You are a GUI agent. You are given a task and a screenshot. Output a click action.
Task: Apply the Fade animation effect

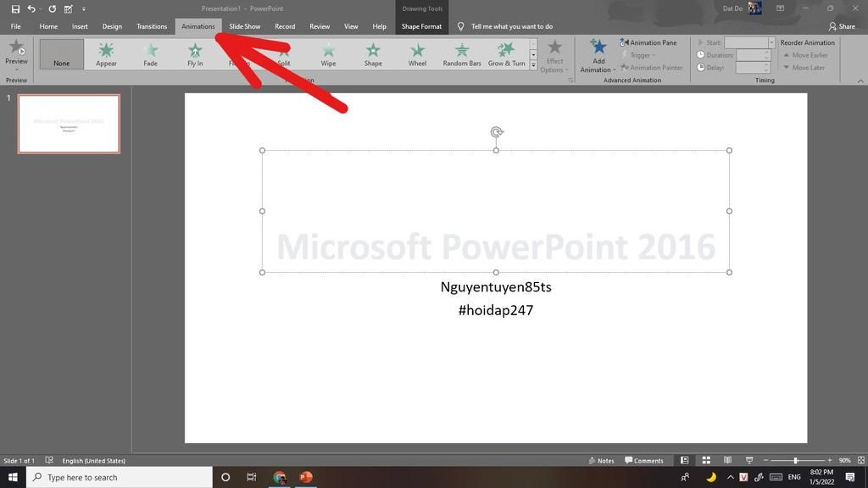click(x=151, y=55)
